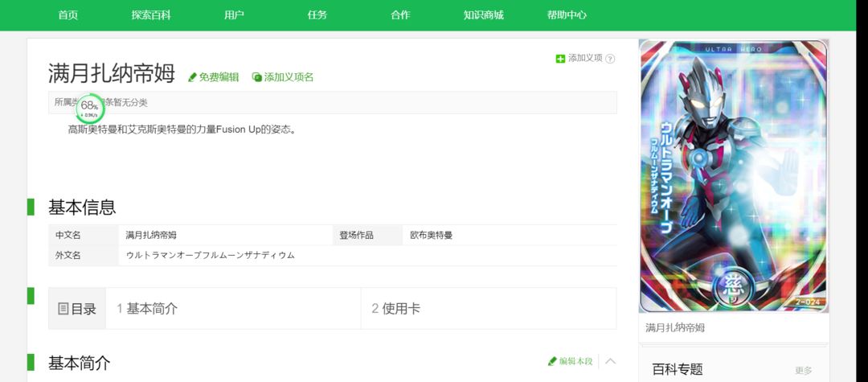Open 帮助中心 in the navigation bar

(567, 15)
